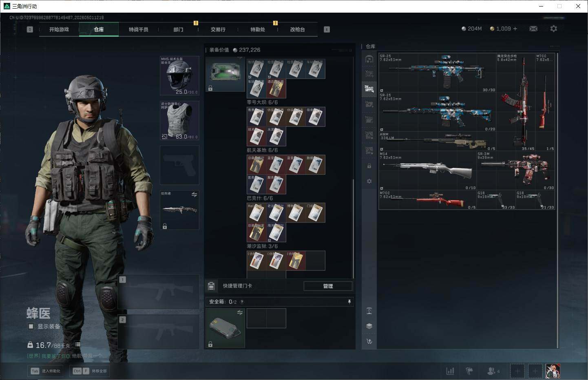This screenshot has height=380, width=588.
Task: Open the 改枪台 tab
Action: coord(298,29)
